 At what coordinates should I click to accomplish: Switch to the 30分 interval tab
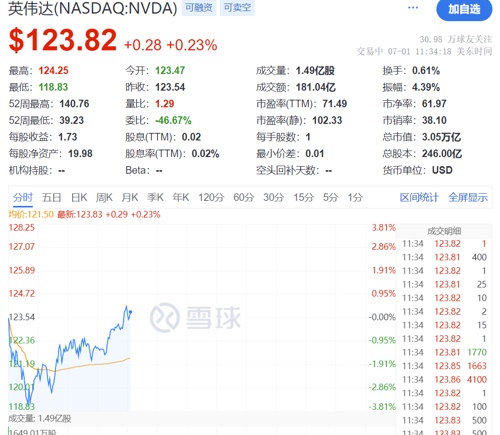pyautogui.click(x=273, y=197)
